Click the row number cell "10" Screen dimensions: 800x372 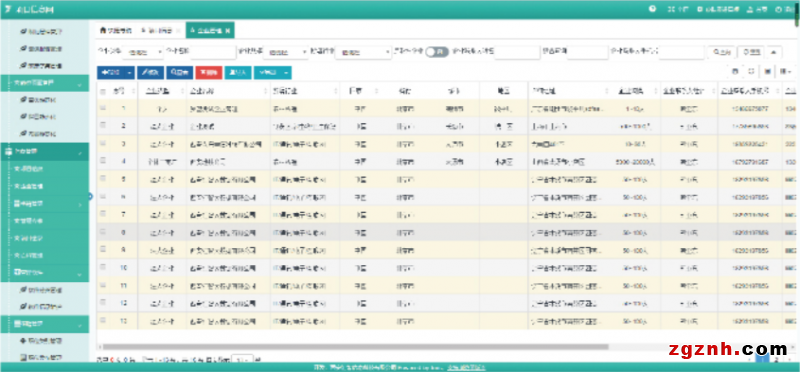pyautogui.click(x=123, y=267)
